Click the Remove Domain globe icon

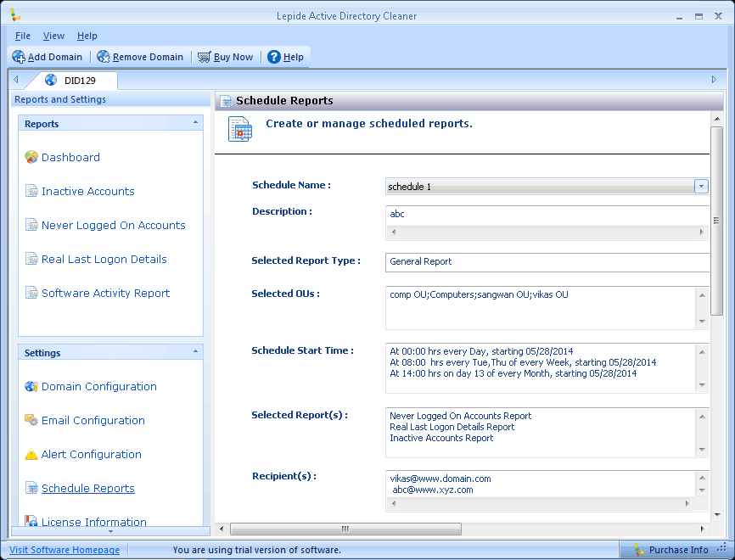(104, 57)
